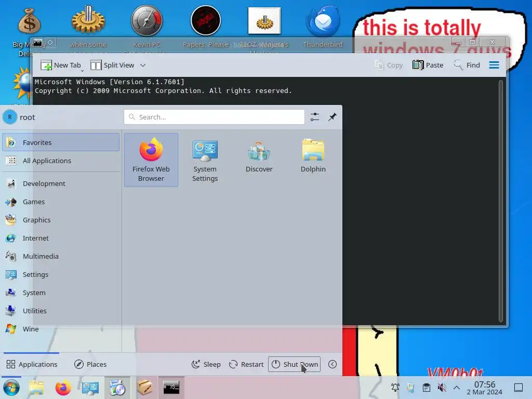Show All Applications list
Viewport: 532px width, 399px height.
61,161
